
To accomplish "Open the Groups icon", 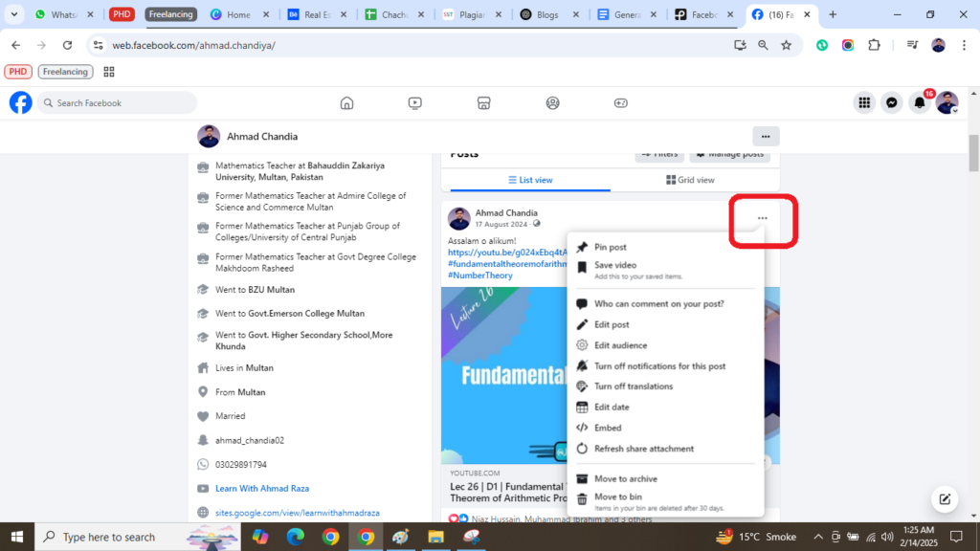I will click(x=552, y=102).
